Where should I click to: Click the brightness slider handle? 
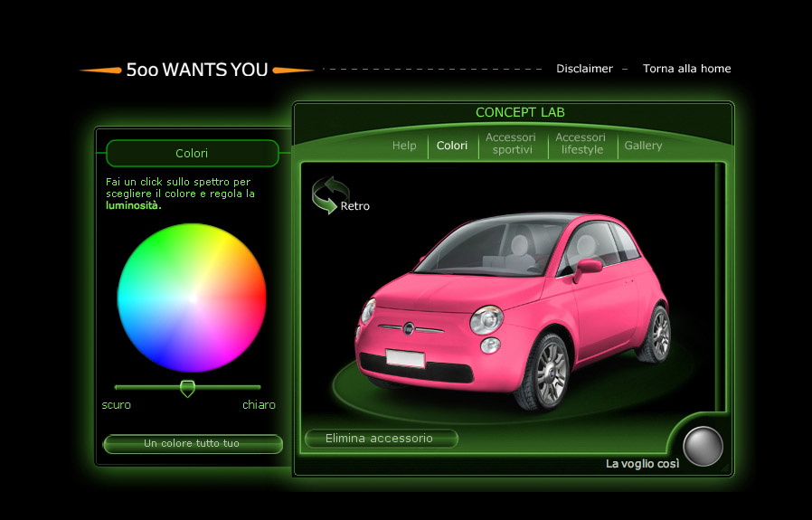coord(187,388)
